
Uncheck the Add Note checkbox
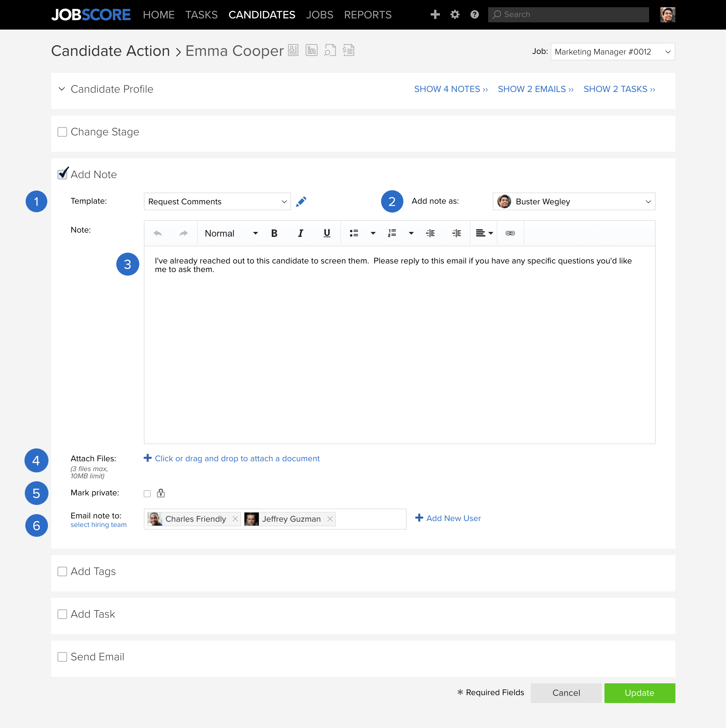(x=62, y=174)
